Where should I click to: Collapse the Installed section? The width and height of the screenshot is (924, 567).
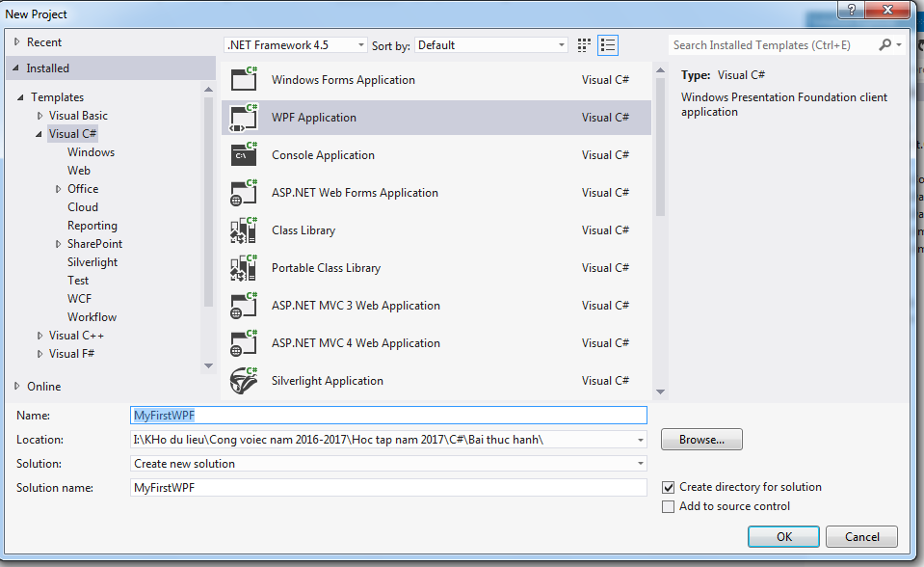pyautogui.click(x=16, y=67)
